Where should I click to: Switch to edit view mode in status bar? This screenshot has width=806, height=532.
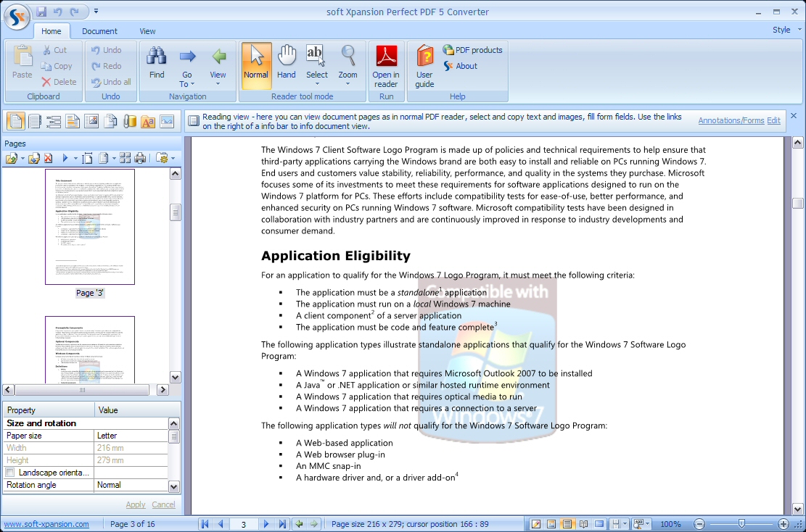(535, 524)
